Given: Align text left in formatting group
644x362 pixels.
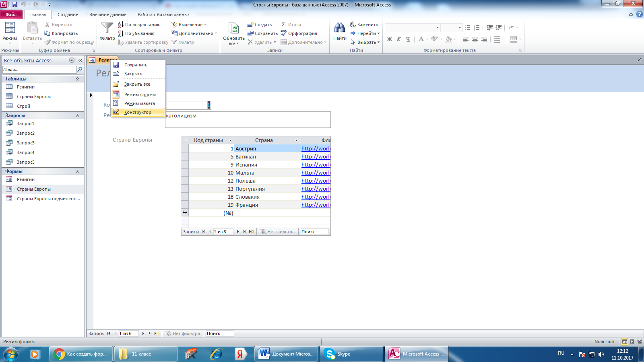Looking at the screenshot, I should pyautogui.click(x=466, y=39).
